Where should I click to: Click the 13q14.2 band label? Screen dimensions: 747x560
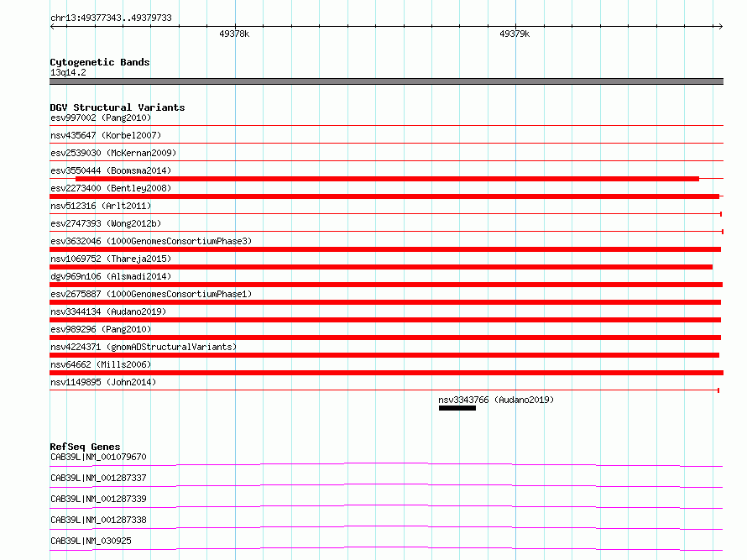click(x=68, y=72)
